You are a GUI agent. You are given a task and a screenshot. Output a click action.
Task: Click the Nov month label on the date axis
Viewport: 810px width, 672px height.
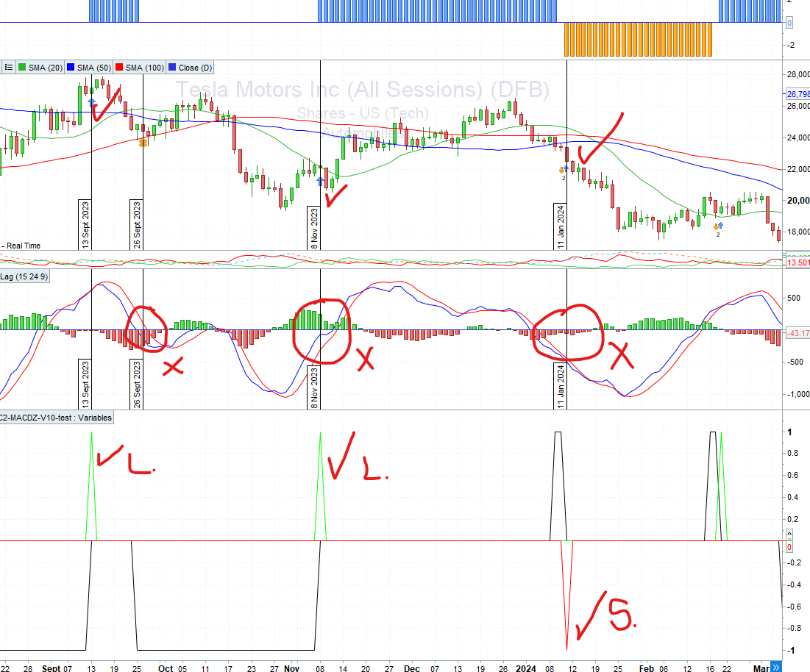pyautogui.click(x=292, y=668)
